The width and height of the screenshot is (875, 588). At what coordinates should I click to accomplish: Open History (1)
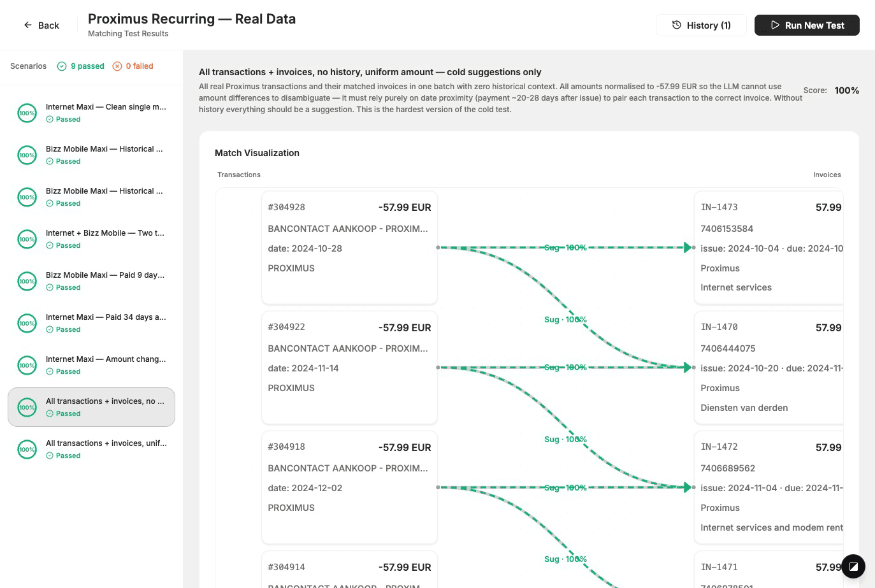click(x=701, y=25)
